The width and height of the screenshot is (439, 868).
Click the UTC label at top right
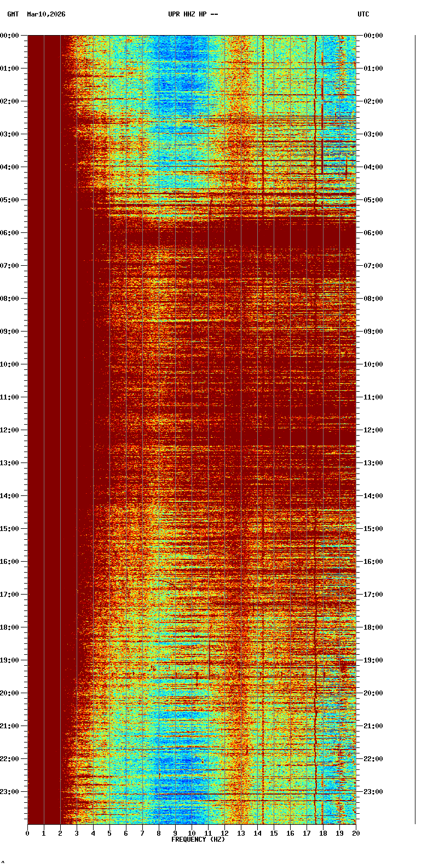point(363,14)
